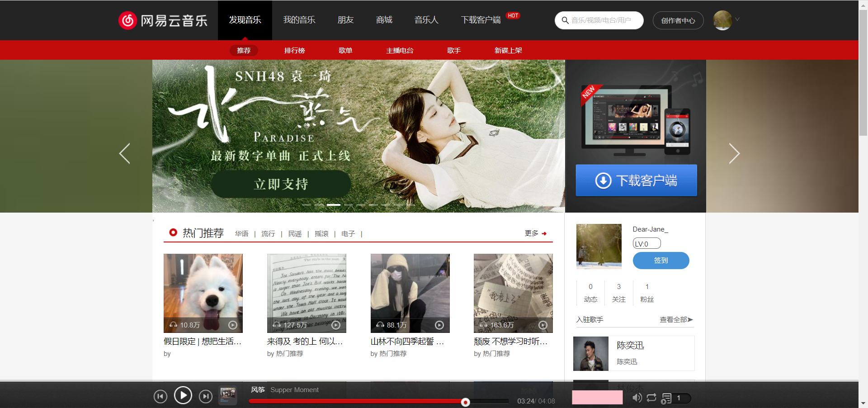Skip to the next track
The height and width of the screenshot is (408, 868).
point(206,396)
